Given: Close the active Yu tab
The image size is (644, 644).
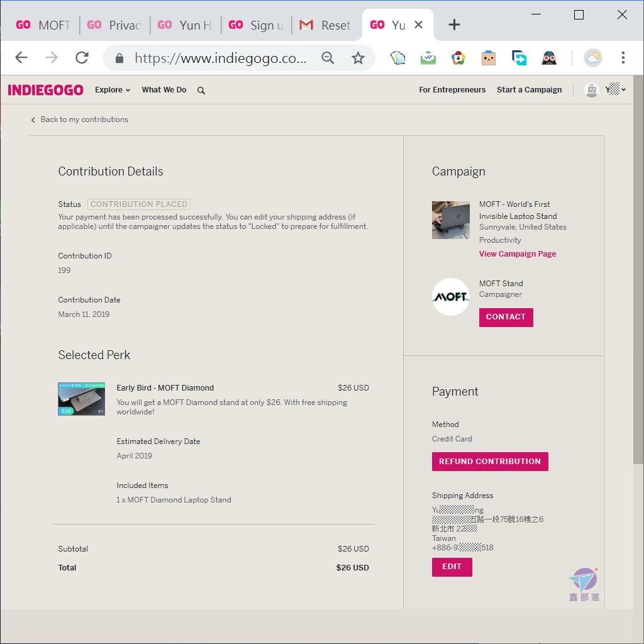Looking at the screenshot, I should [x=418, y=25].
